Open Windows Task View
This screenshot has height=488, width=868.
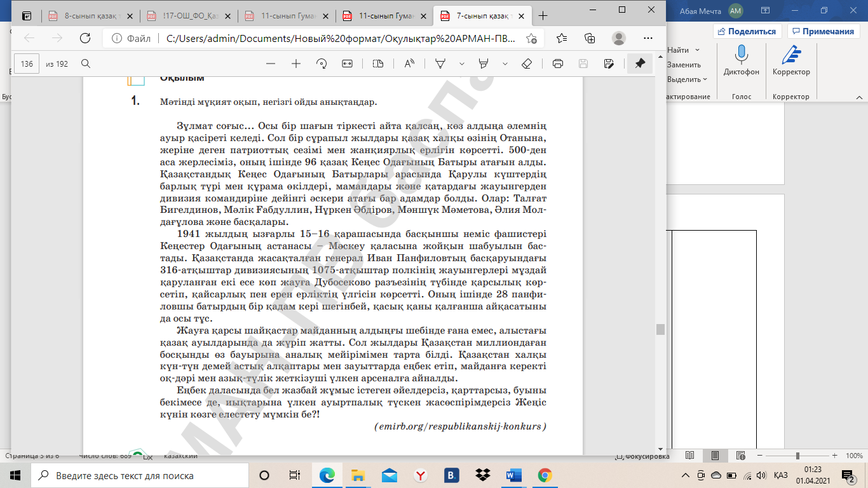click(295, 475)
